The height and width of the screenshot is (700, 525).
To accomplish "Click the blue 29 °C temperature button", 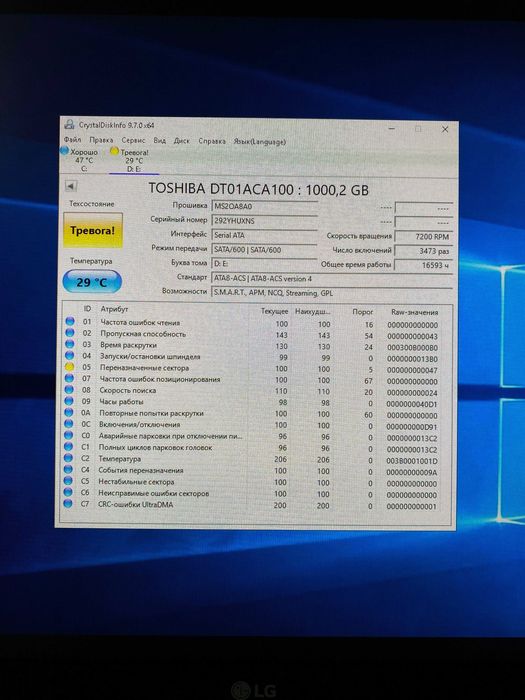I will (x=92, y=282).
